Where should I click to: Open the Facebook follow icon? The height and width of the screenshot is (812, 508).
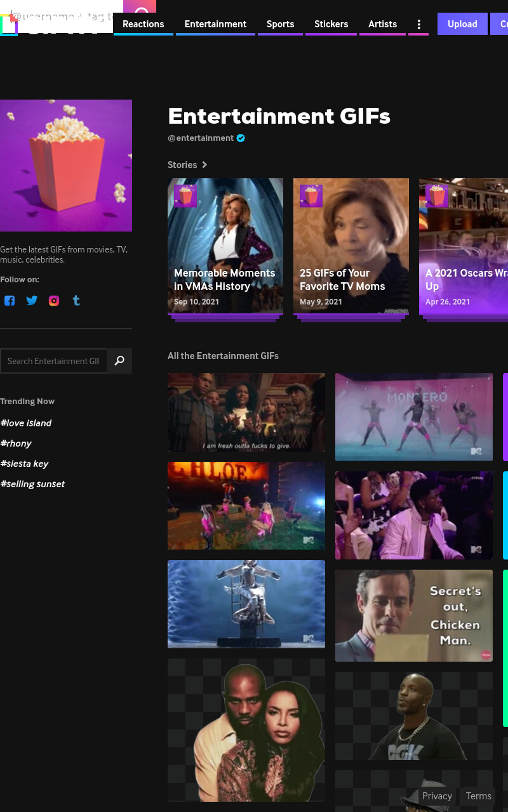[10, 301]
